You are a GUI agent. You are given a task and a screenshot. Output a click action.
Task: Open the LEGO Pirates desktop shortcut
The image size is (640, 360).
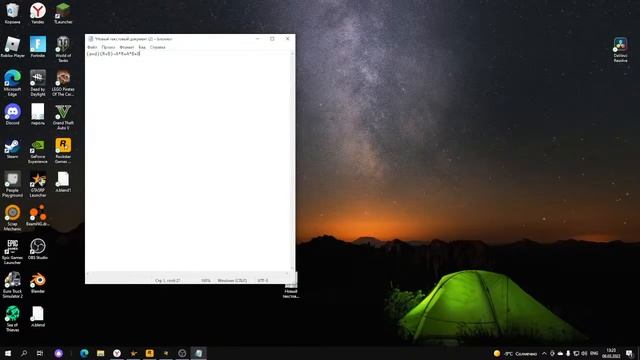coord(63,83)
